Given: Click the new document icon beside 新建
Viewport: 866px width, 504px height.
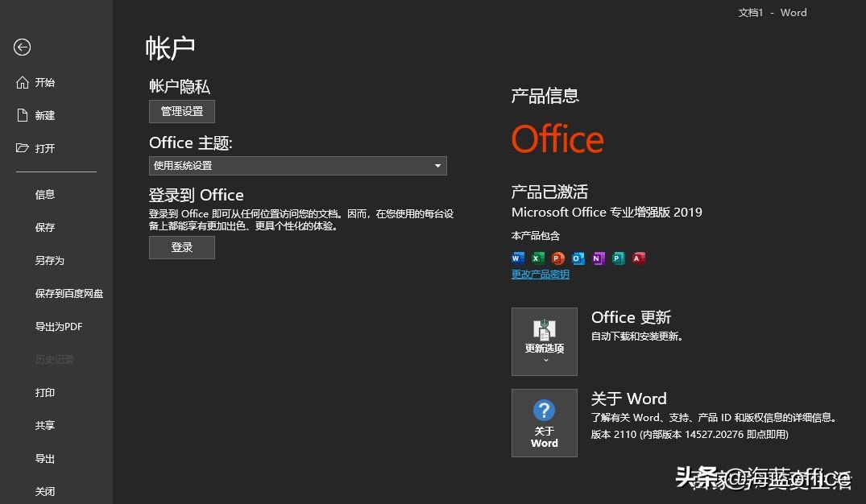Looking at the screenshot, I should [x=22, y=115].
